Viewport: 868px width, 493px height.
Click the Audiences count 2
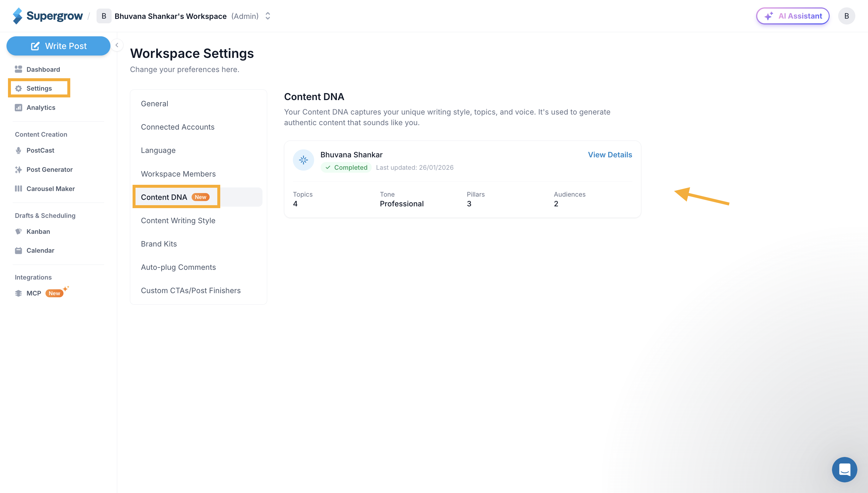tap(556, 204)
